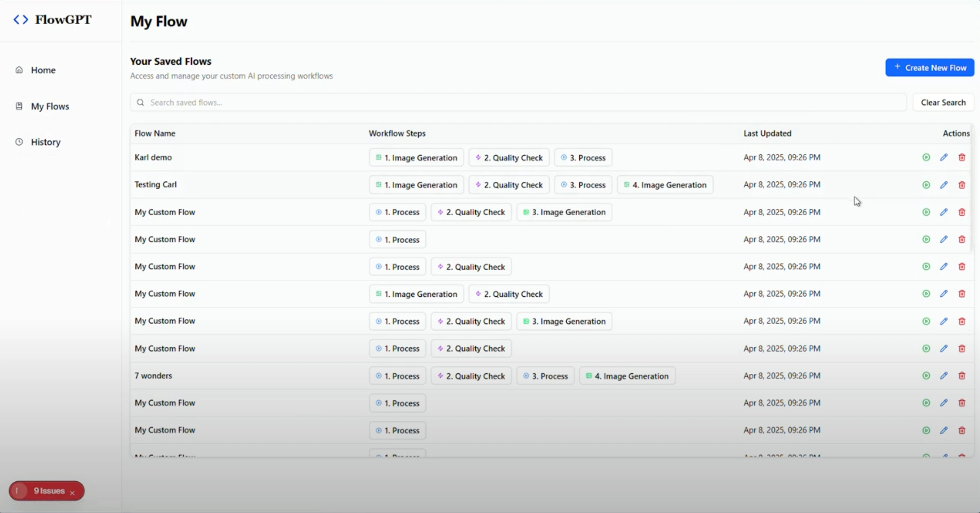Open My Flows sidebar item
This screenshot has width=980, height=513.
pos(50,106)
